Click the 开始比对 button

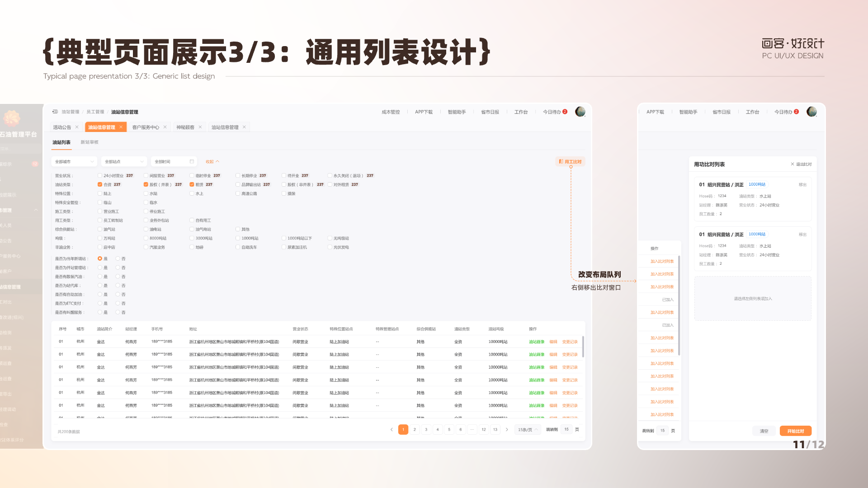click(x=796, y=431)
